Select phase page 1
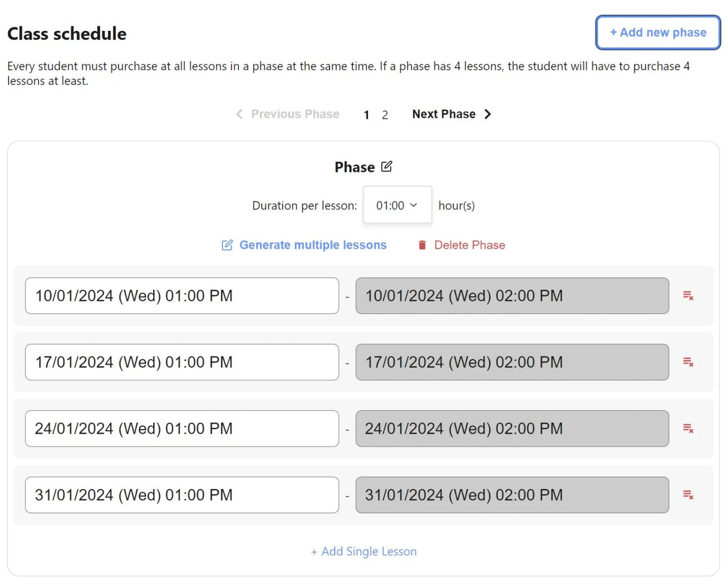This screenshot has height=582, width=728. click(x=367, y=115)
